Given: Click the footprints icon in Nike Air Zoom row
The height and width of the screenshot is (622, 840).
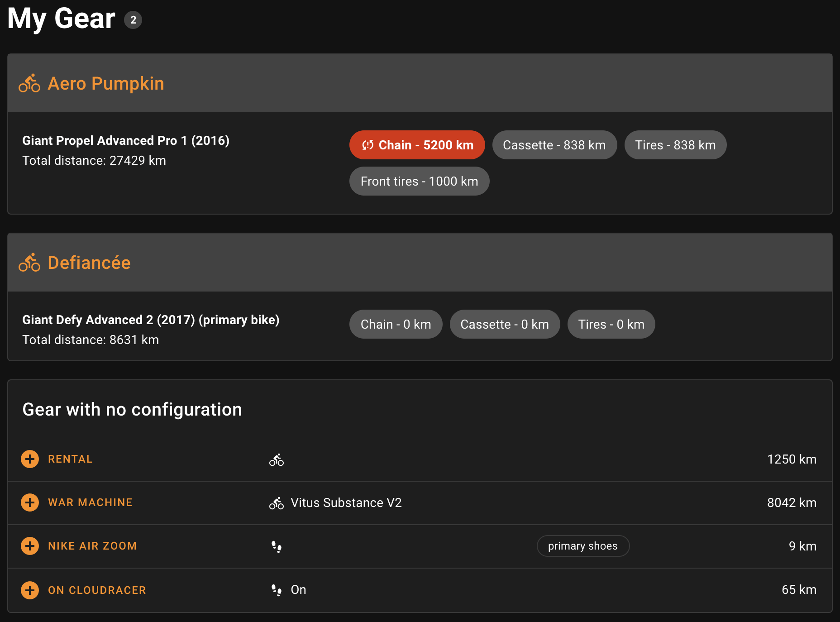Looking at the screenshot, I should (277, 546).
